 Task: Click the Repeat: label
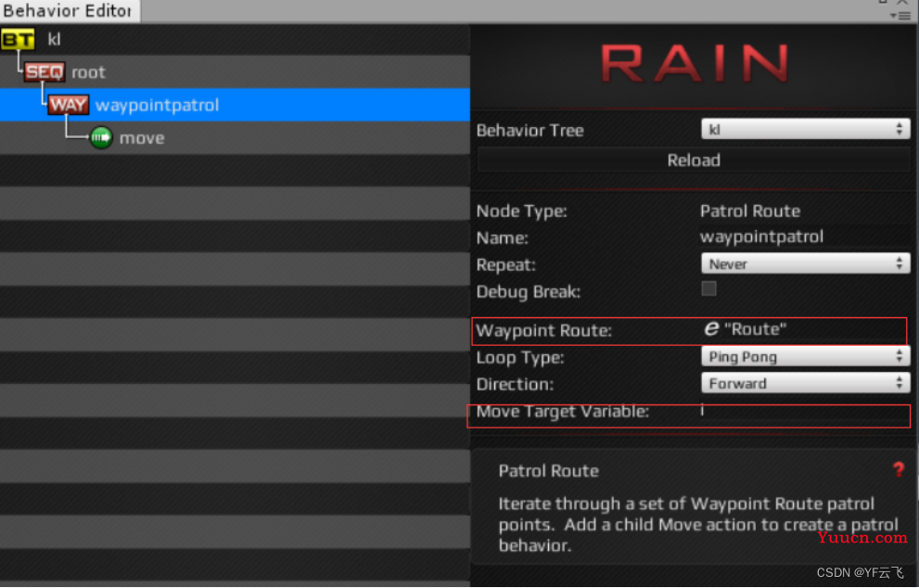pyautogui.click(x=505, y=265)
